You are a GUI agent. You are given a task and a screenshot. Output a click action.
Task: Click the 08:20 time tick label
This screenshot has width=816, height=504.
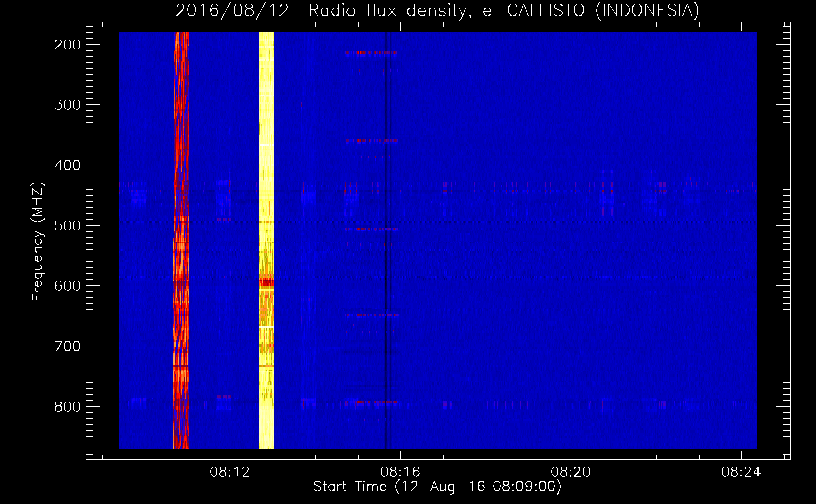tap(571, 472)
